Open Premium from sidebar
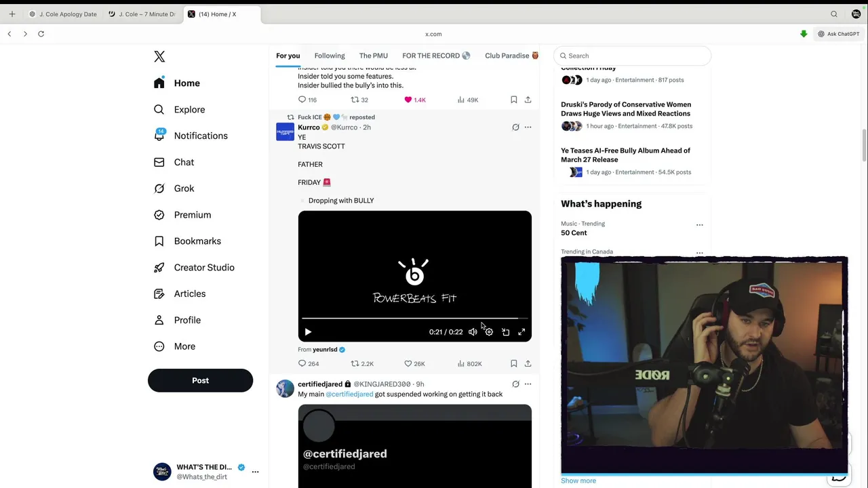Viewport: 868px width, 488px height. pyautogui.click(x=182, y=215)
